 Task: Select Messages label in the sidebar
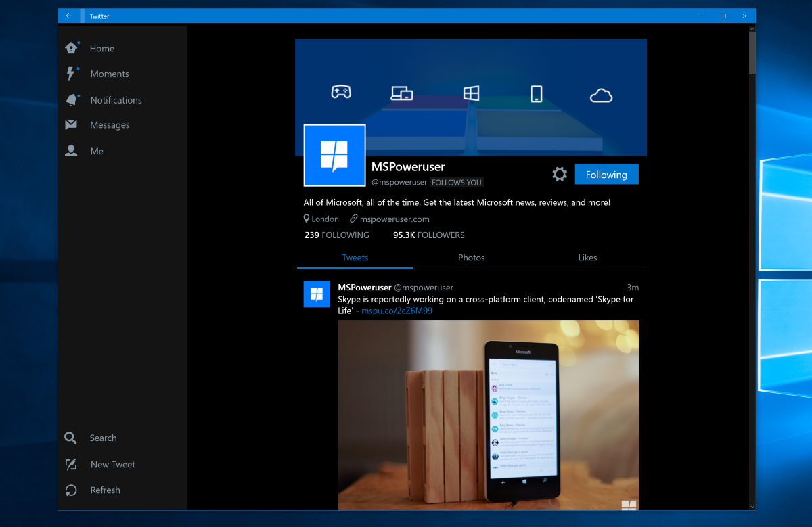click(110, 125)
